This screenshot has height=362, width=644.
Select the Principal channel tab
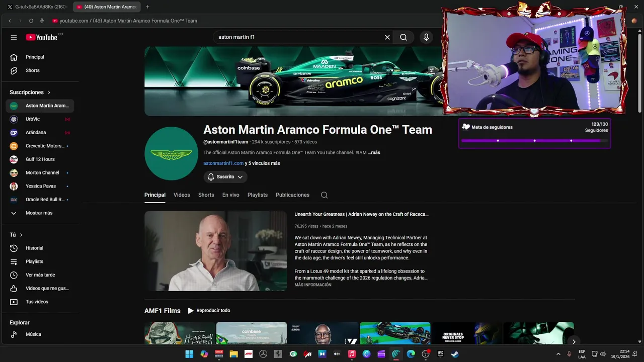(155, 195)
